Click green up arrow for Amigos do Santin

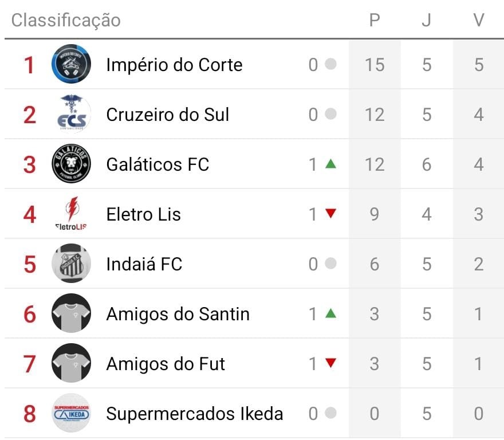[330, 313]
